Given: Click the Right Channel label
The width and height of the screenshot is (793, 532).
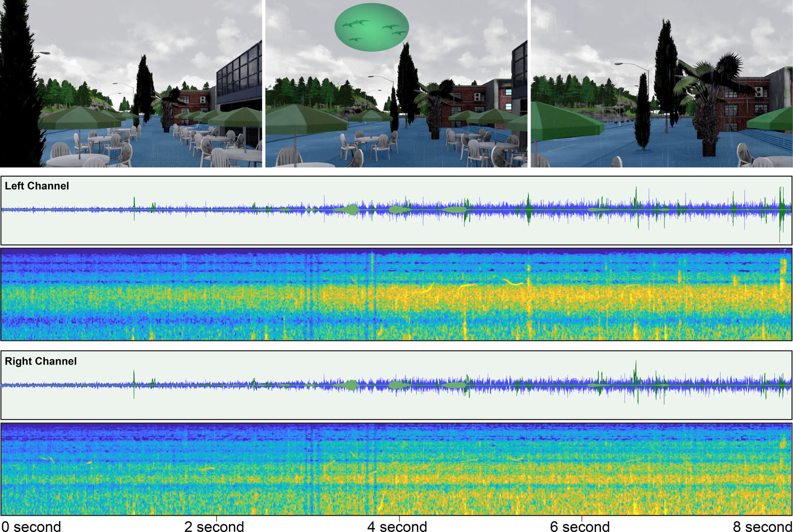Looking at the screenshot, I should click(41, 362).
